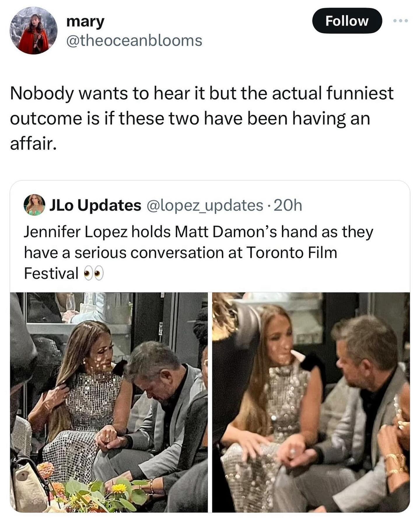Click the eyes emoji in quoted tweet
The image size is (420, 522).
[x=93, y=274]
